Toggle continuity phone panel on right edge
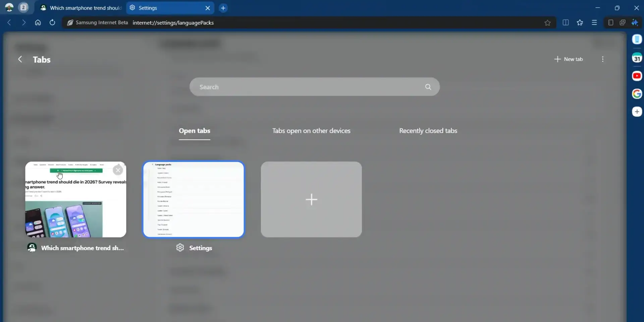This screenshot has width=644, height=322. pos(637,39)
